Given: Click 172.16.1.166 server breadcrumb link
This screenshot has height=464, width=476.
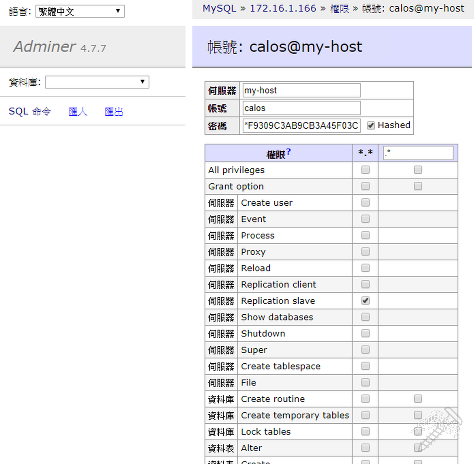Looking at the screenshot, I should point(283,8).
